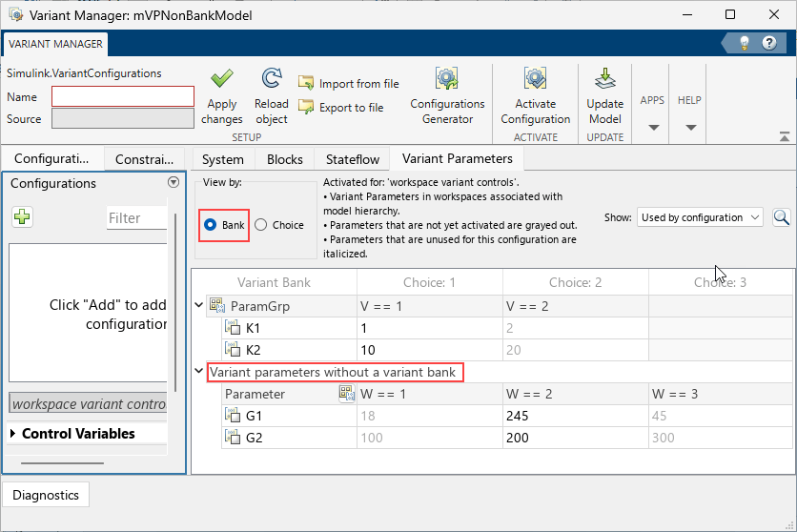Click the Update Model icon
Viewport: 797px width, 532px height.
[x=604, y=79]
